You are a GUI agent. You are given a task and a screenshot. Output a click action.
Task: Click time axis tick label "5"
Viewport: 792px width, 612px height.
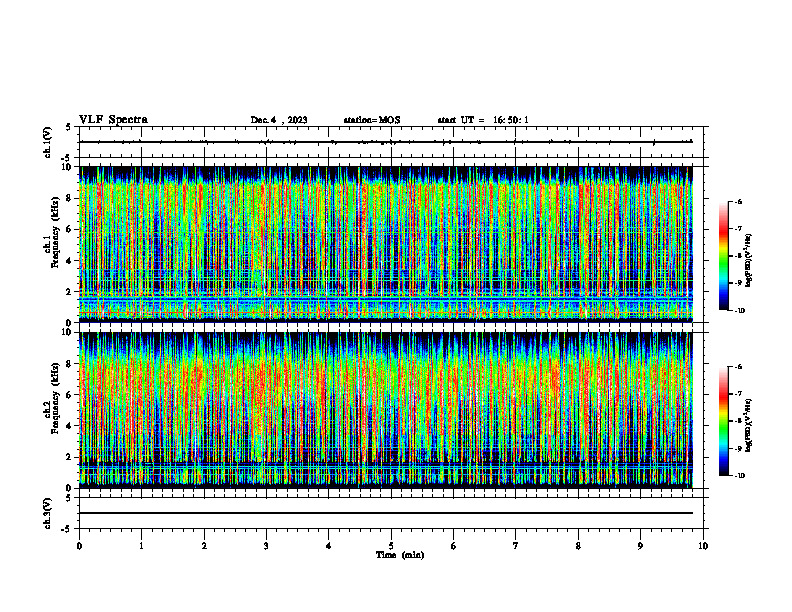pos(391,546)
